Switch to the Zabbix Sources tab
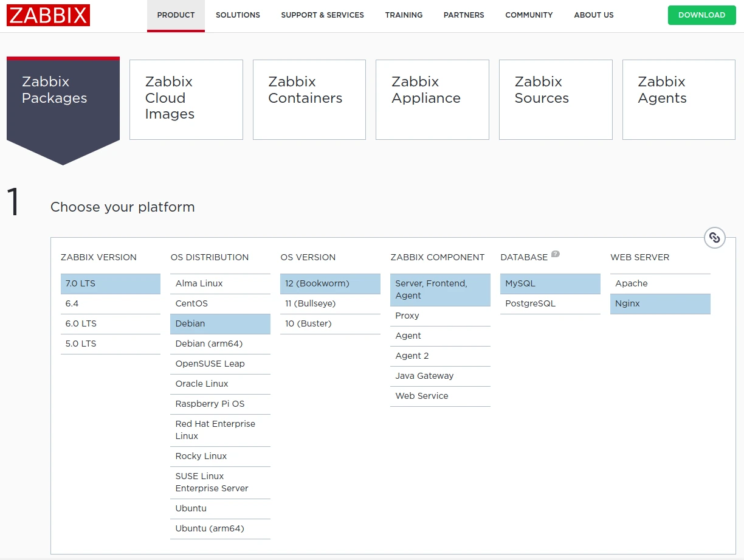The image size is (744, 560). [x=556, y=100]
